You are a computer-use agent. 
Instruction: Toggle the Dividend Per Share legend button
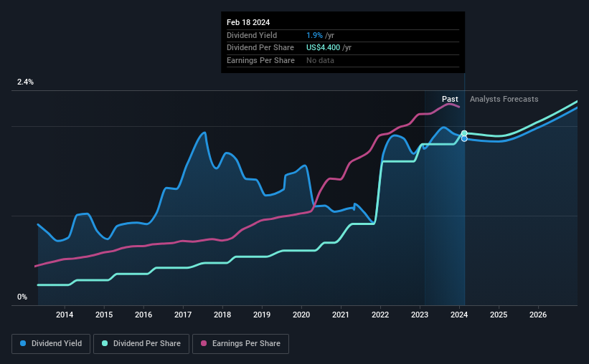pos(141,344)
